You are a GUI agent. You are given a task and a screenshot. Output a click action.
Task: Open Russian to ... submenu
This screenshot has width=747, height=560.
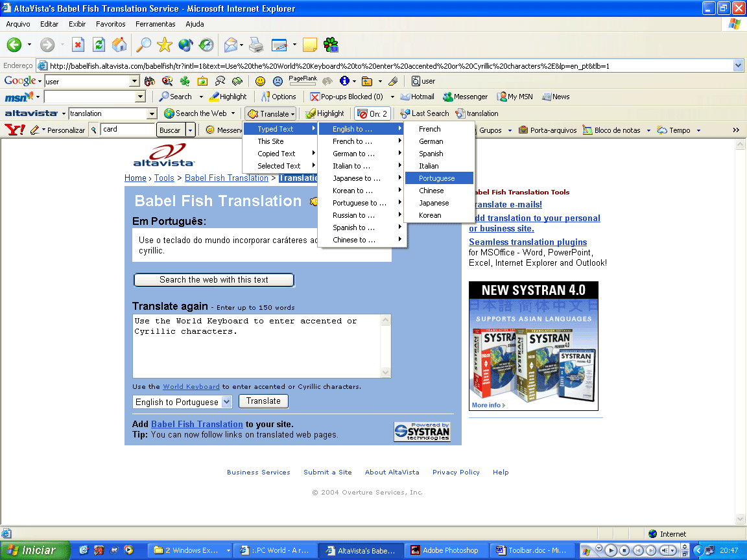(x=362, y=215)
